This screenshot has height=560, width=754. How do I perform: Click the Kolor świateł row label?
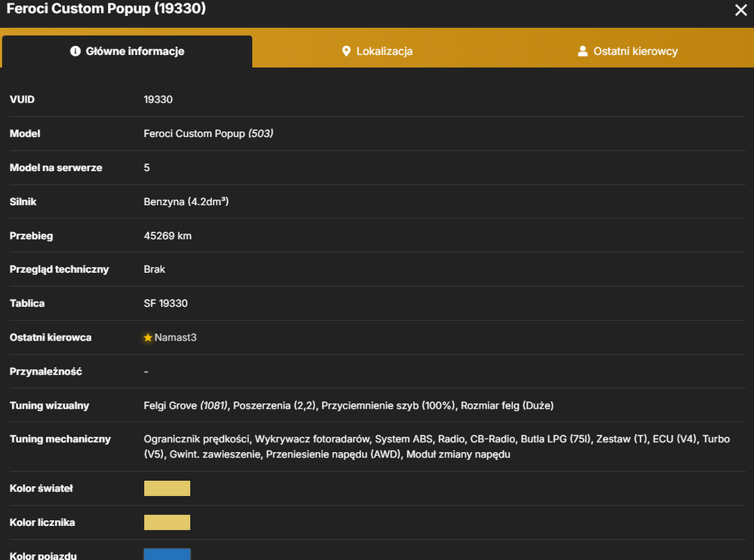coord(41,488)
